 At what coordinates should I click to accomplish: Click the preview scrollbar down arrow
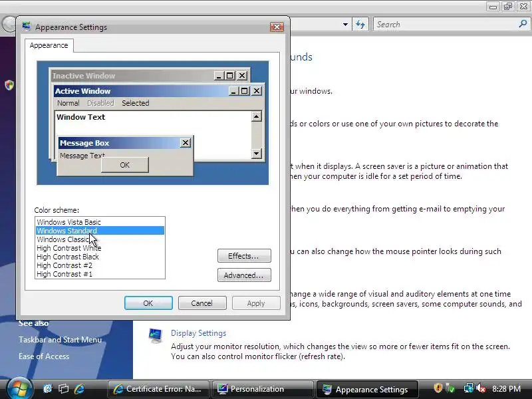[x=257, y=154]
